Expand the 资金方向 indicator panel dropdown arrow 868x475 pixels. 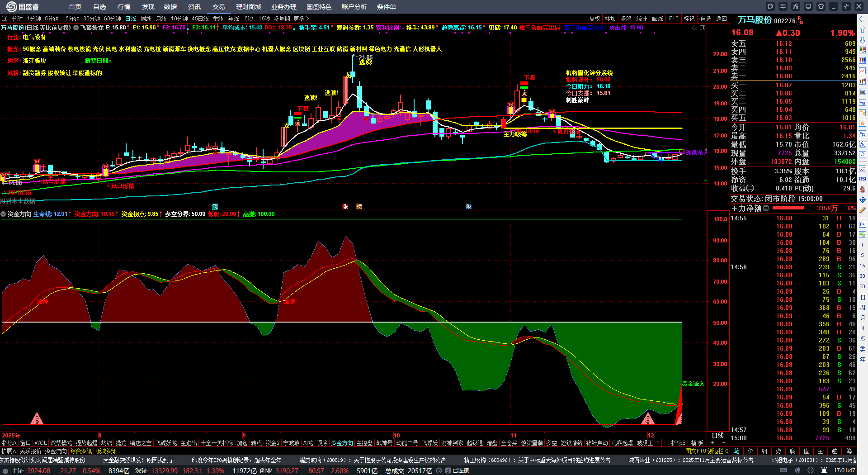[4, 214]
